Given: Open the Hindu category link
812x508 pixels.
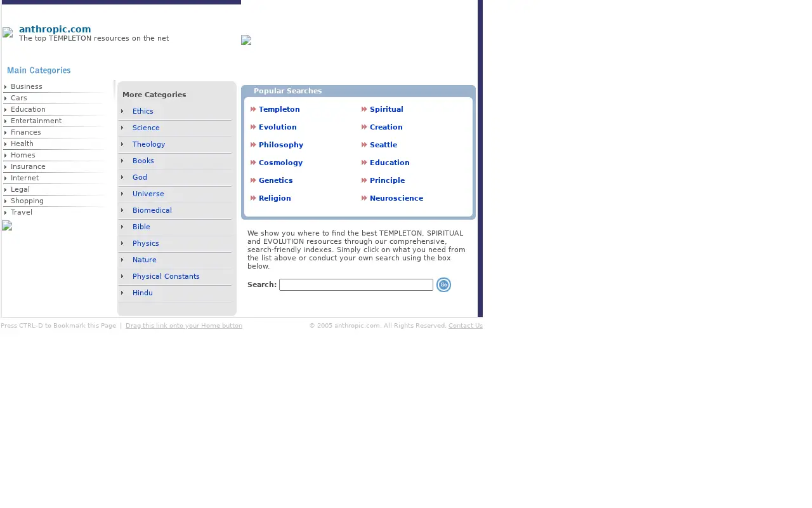Looking at the screenshot, I should pyautogui.click(x=143, y=293).
